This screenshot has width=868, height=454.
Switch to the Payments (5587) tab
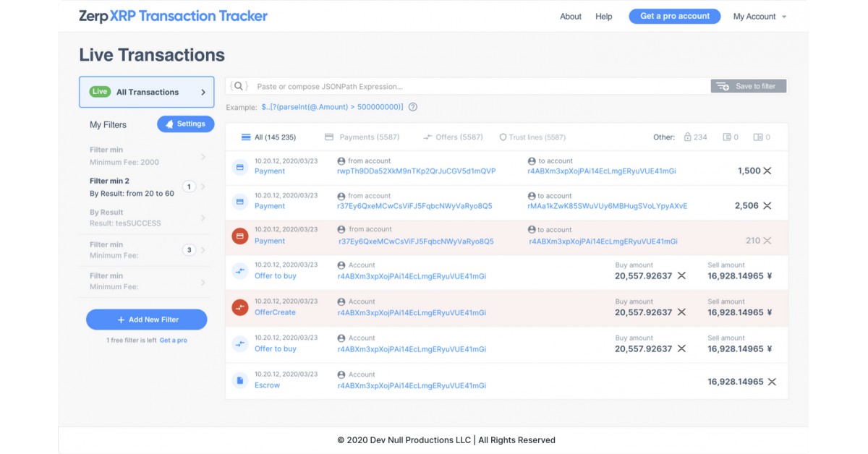tap(361, 137)
